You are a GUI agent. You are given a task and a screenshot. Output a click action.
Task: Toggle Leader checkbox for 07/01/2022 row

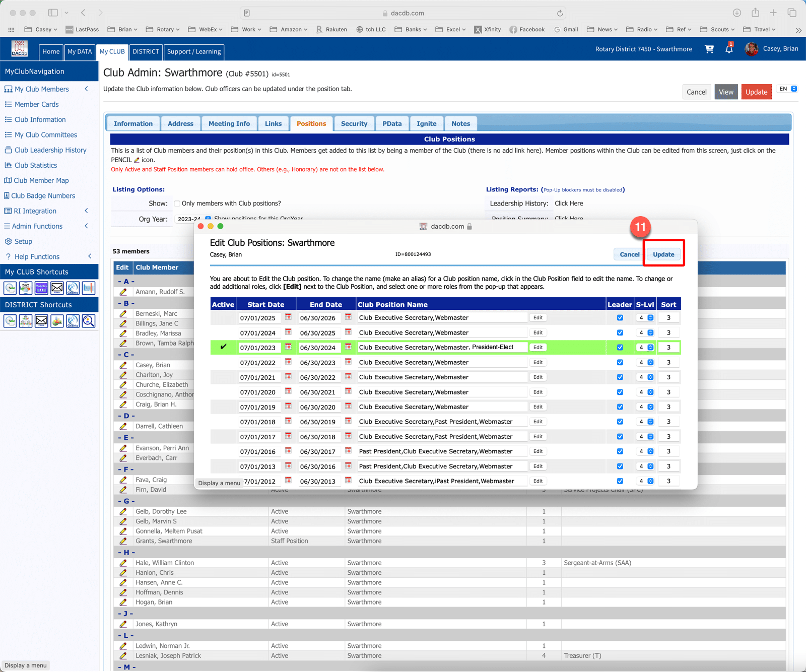point(620,362)
